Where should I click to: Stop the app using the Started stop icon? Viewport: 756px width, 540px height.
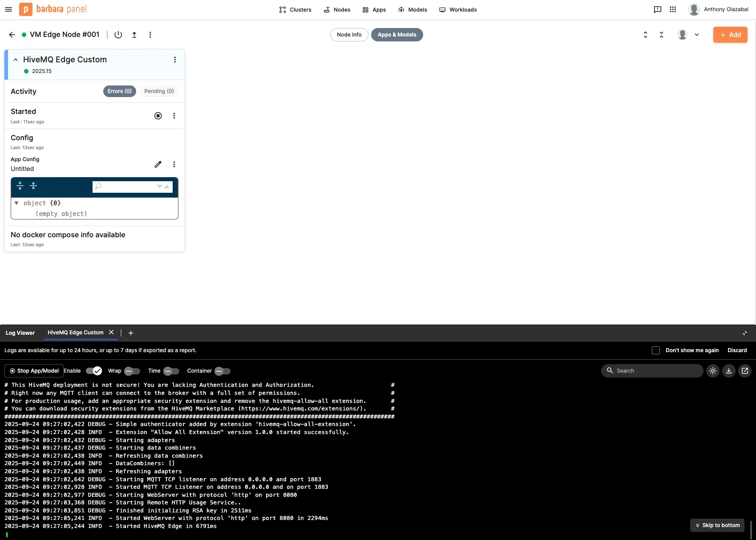coord(158,116)
